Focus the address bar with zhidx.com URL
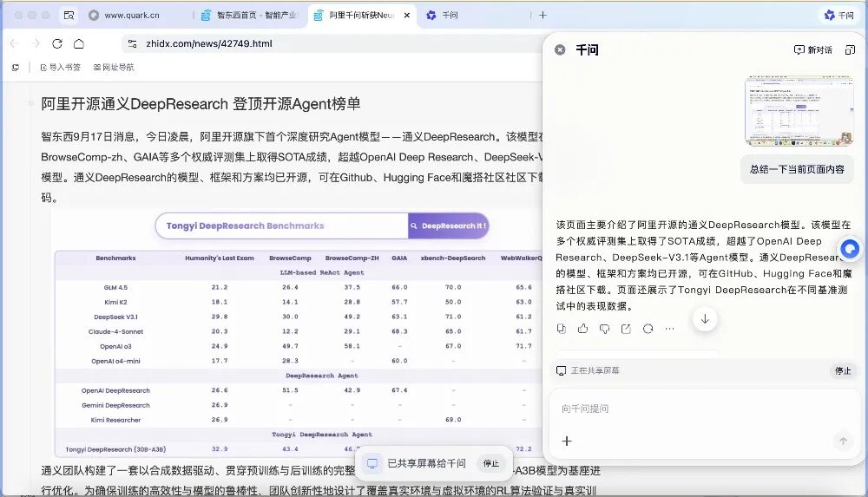Viewport: 868px width, 497px height. tap(332, 43)
